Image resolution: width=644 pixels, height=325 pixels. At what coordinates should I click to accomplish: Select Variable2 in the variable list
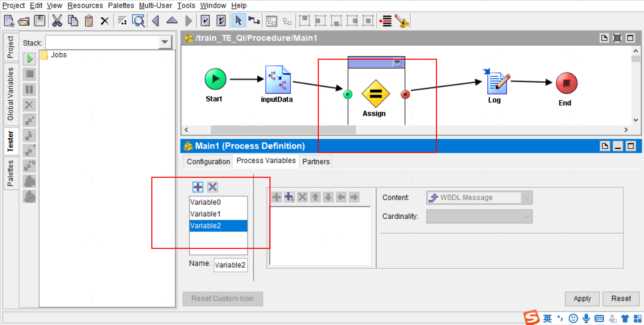click(218, 226)
